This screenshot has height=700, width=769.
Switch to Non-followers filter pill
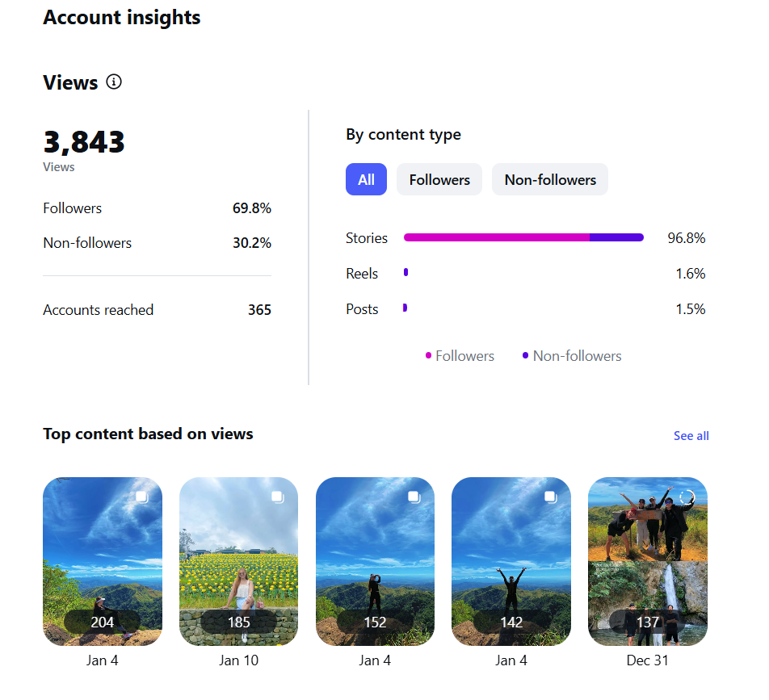550,179
